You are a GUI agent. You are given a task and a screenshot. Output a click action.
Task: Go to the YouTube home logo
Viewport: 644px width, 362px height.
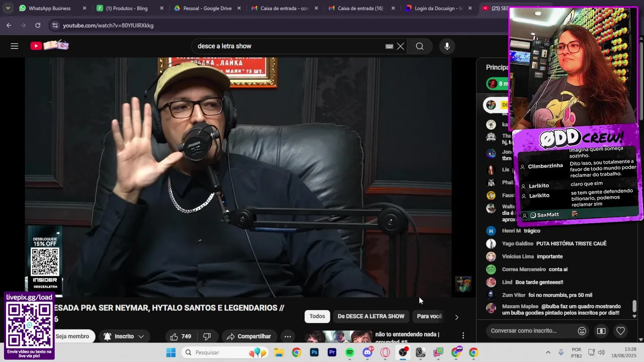49,46
